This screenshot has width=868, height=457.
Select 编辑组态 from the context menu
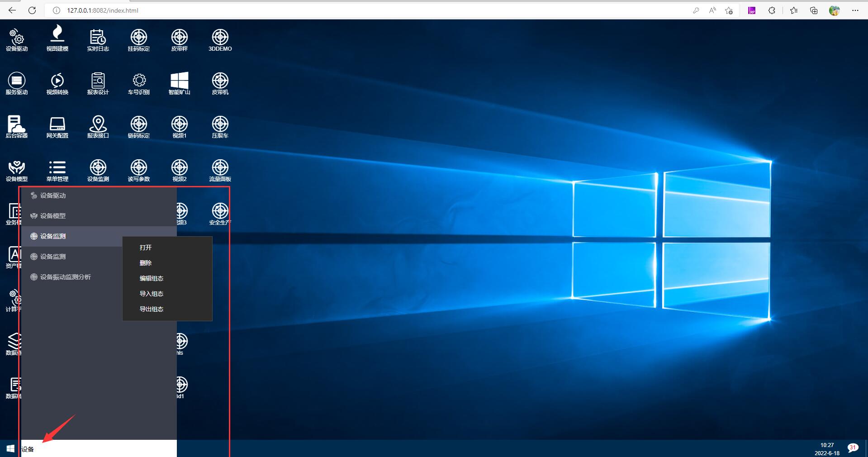pyautogui.click(x=167, y=278)
